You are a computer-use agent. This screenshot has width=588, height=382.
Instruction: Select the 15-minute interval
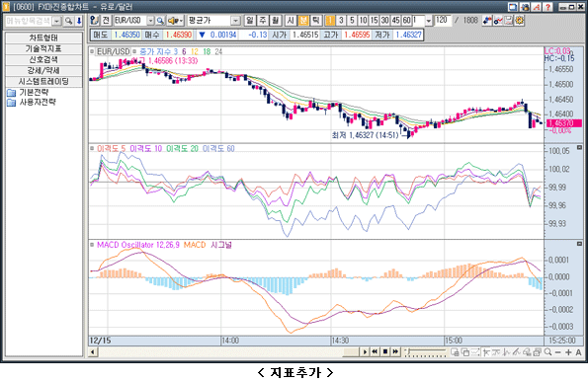click(374, 20)
